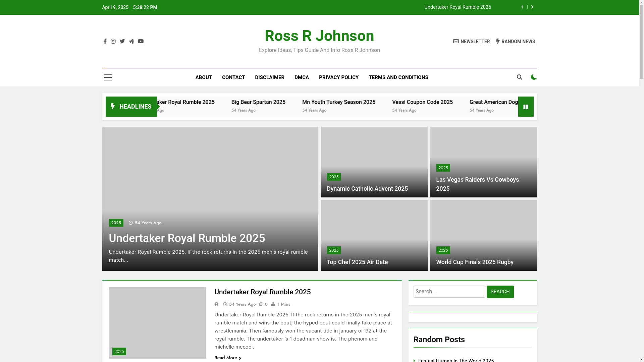Viewport: 644px width, 362px height.
Task: Show previous top-bar ticker item
Action: [522, 7]
